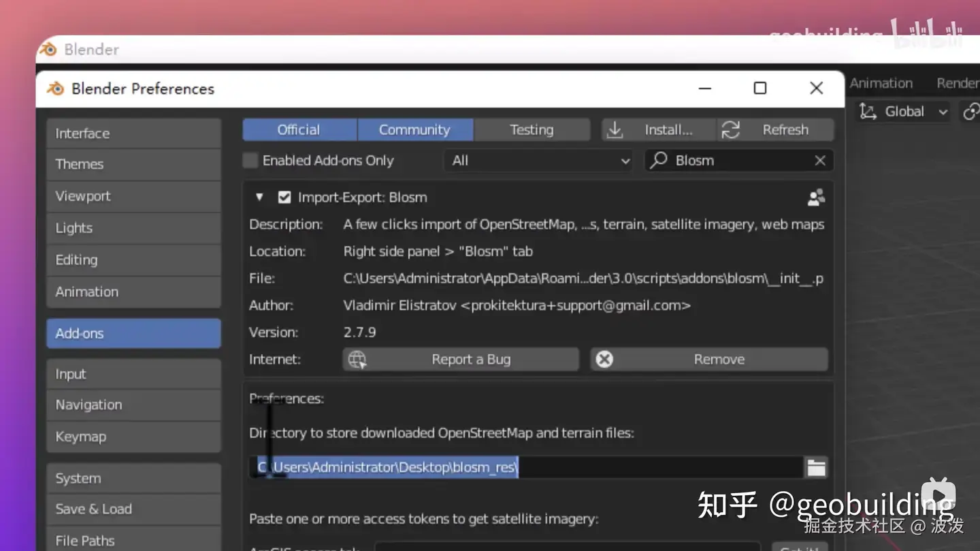The width and height of the screenshot is (980, 551).
Task: Minimize the Blender Preferences window
Action: (705, 88)
